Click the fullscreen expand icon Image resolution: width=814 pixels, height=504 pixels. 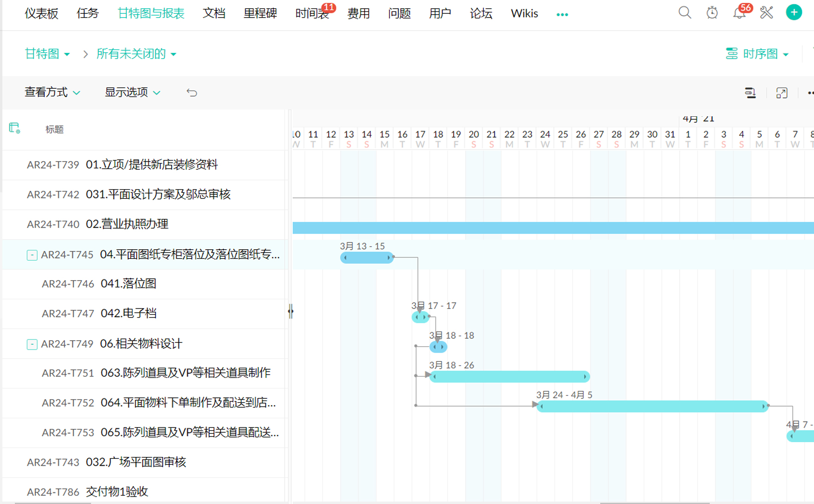(782, 93)
